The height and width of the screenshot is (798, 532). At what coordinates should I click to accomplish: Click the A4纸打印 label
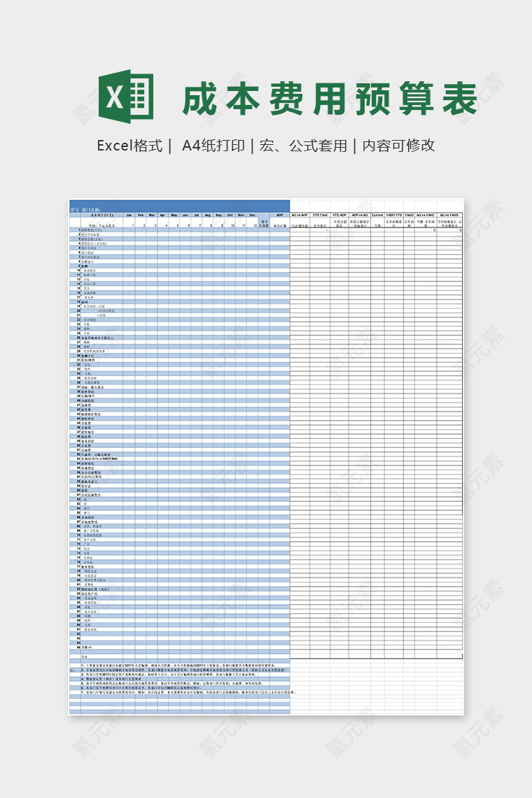(213, 146)
